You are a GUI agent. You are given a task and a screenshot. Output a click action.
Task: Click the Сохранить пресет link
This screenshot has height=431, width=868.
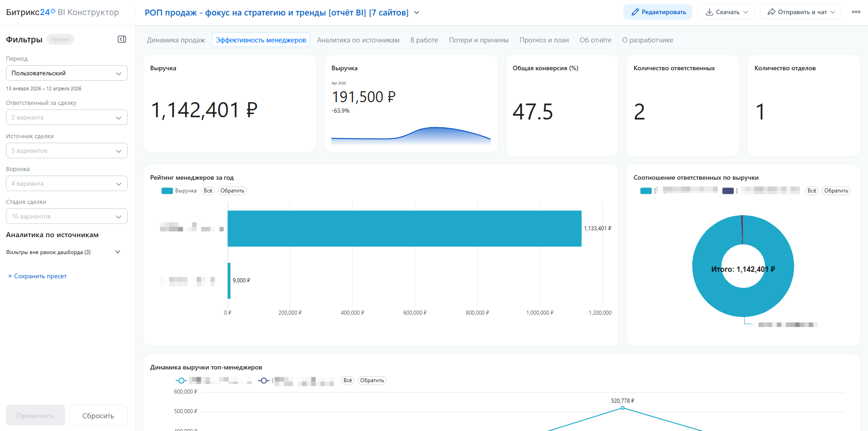(40, 276)
